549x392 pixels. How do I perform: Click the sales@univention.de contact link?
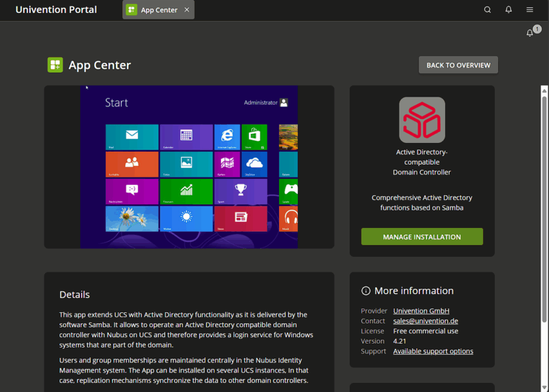click(425, 321)
